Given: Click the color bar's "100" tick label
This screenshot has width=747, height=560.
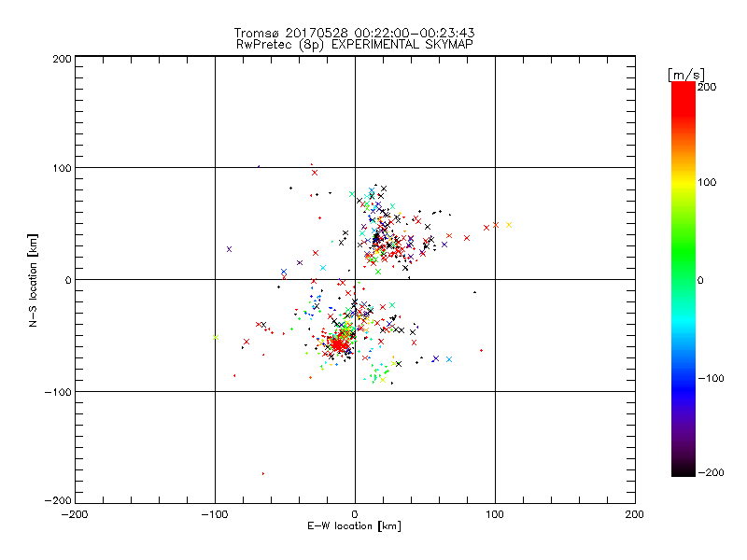Looking at the screenshot, I should [x=707, y=182].
